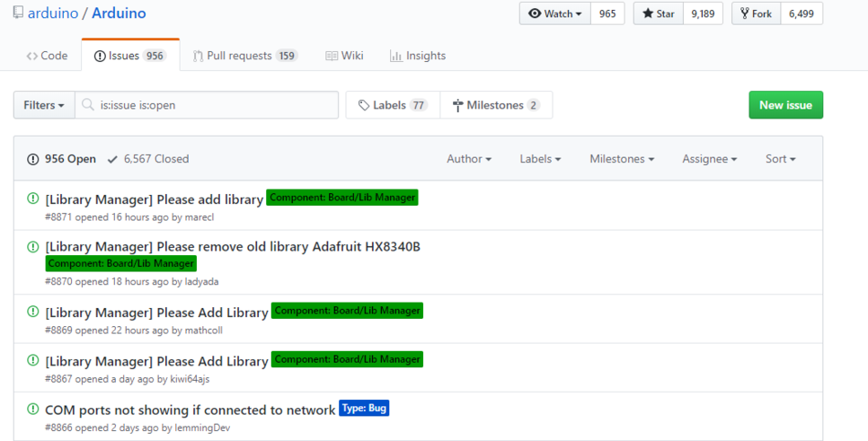This screenshot has height=441, width=868.
Task: Expand the Author filter dropdown
Action: click(x=469, y=159)
